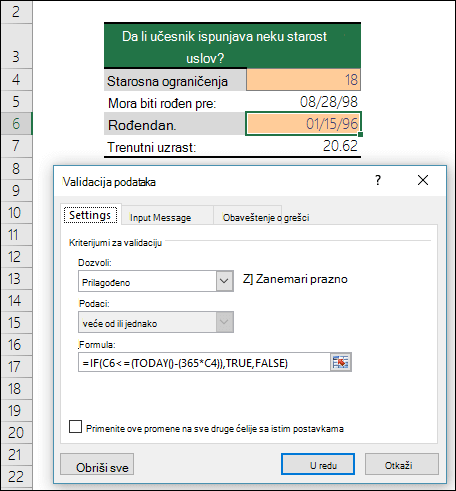
Task: Check Primenite ove promene na sve druge ćelije
Action: click(75, 427)
